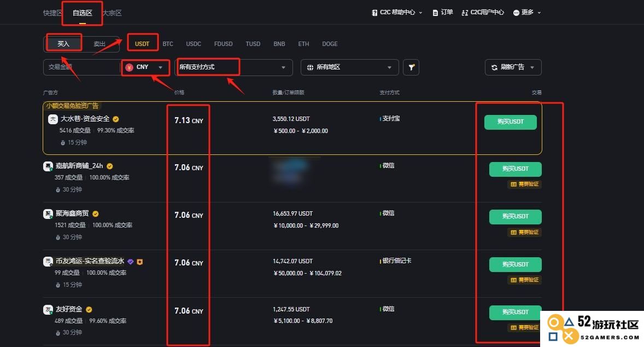Select the 卖出 toggle

[99, 44]
